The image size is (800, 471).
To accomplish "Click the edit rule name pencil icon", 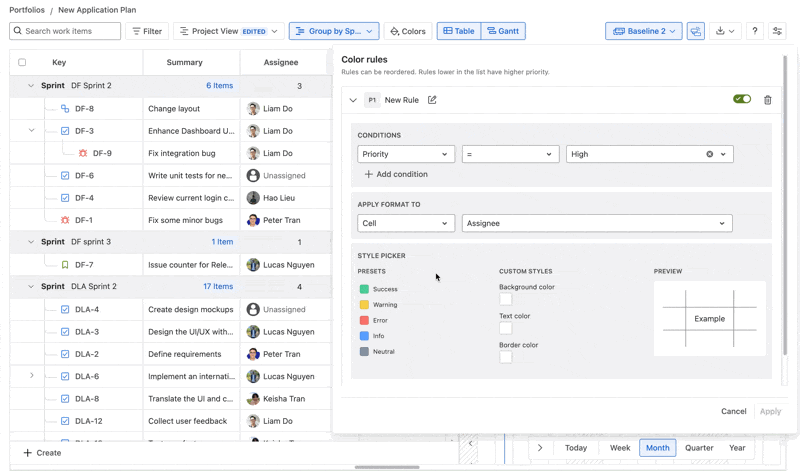I will point(432,100).
